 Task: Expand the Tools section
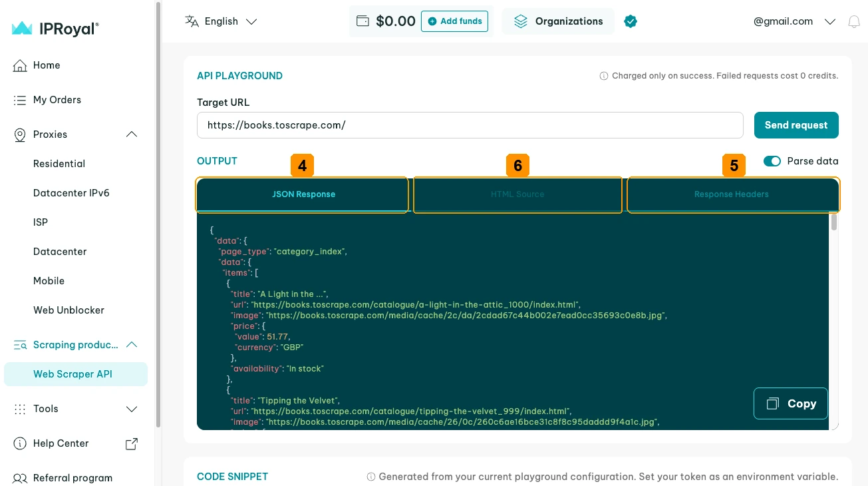point(132,409)
